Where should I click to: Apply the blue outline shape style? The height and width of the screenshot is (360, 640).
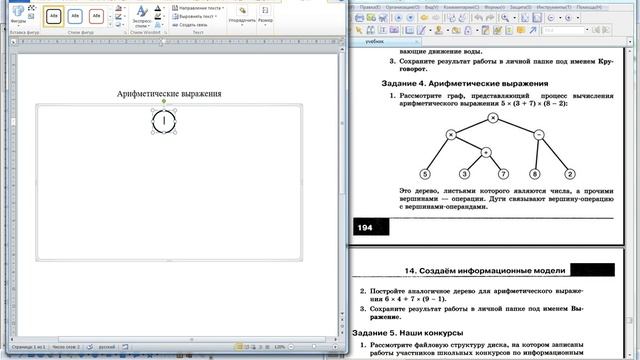(x=75, y=16)
